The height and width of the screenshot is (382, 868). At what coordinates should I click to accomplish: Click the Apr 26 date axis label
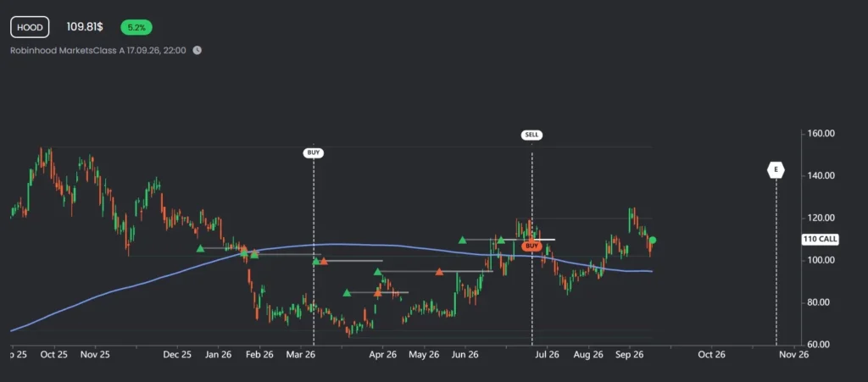(382, 354)
